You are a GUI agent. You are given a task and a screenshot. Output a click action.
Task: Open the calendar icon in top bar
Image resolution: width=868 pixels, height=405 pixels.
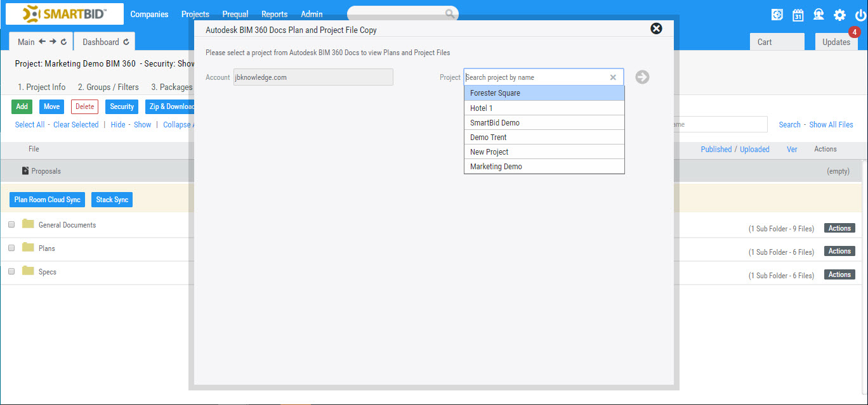798,13
